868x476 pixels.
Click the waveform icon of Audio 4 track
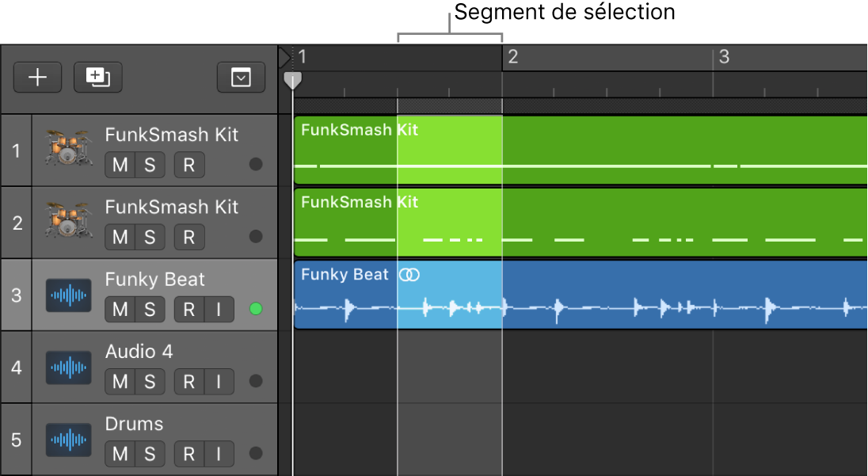67,367
